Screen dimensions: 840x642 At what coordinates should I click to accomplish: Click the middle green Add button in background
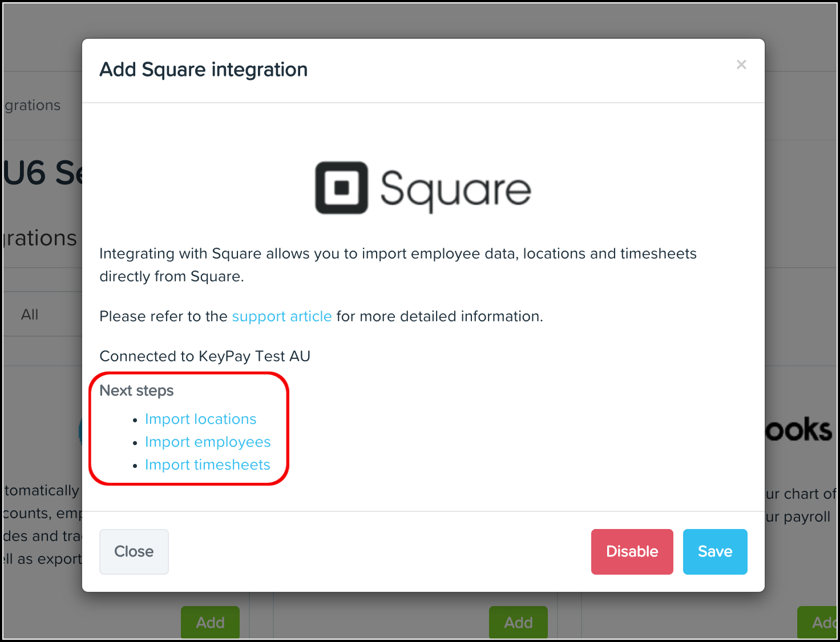[518, 622]
